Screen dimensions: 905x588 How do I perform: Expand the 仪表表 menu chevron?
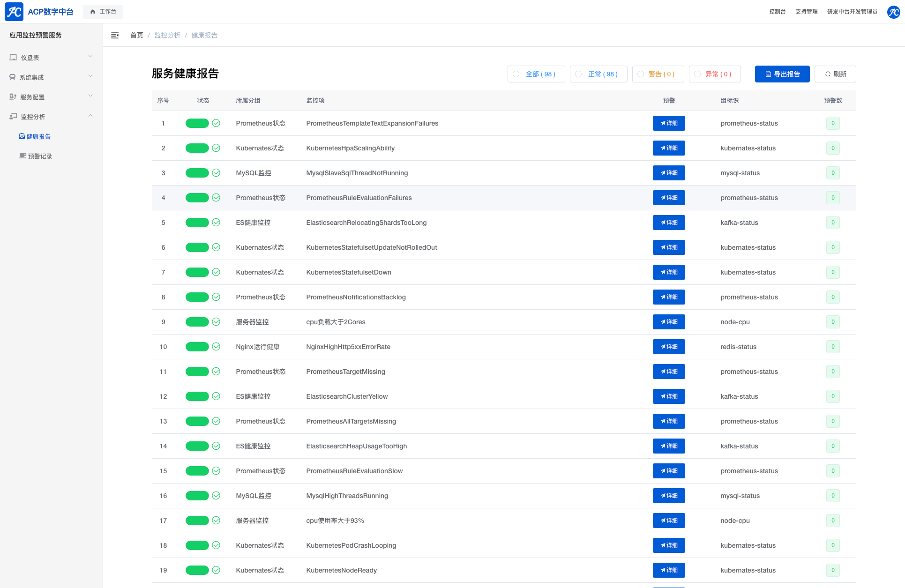pyautogui.click(x=90, y=57)
